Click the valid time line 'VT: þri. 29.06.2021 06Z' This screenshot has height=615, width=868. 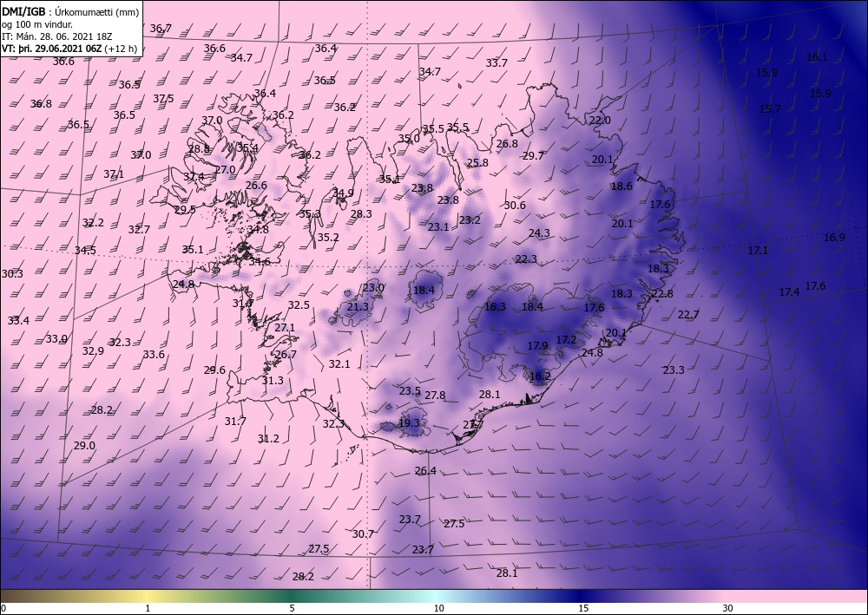pos(51,49)
